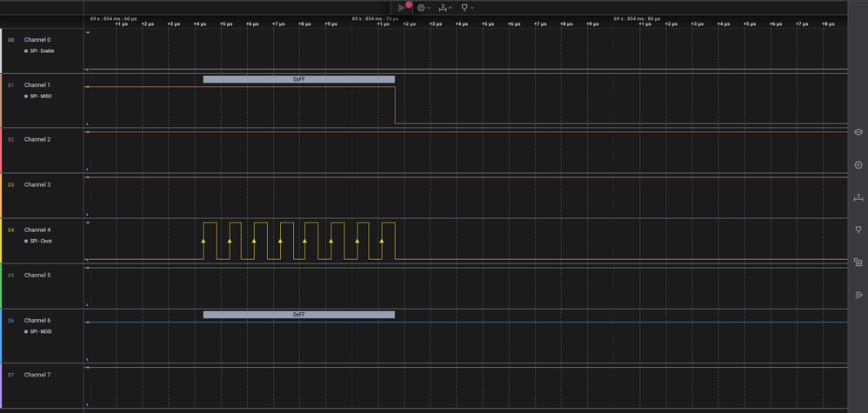Select the Channel 0 label
868x413 pixels.
[37, 40]
